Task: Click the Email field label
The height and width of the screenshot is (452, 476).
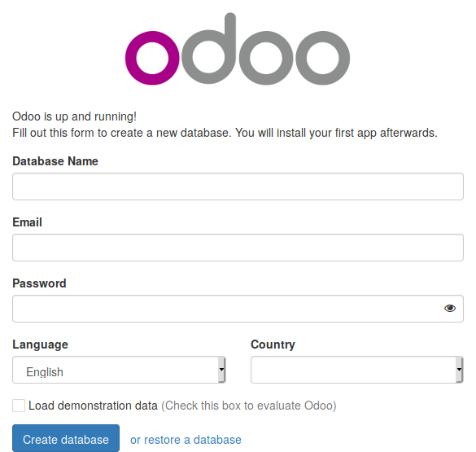Action: [x=27, y=222]
